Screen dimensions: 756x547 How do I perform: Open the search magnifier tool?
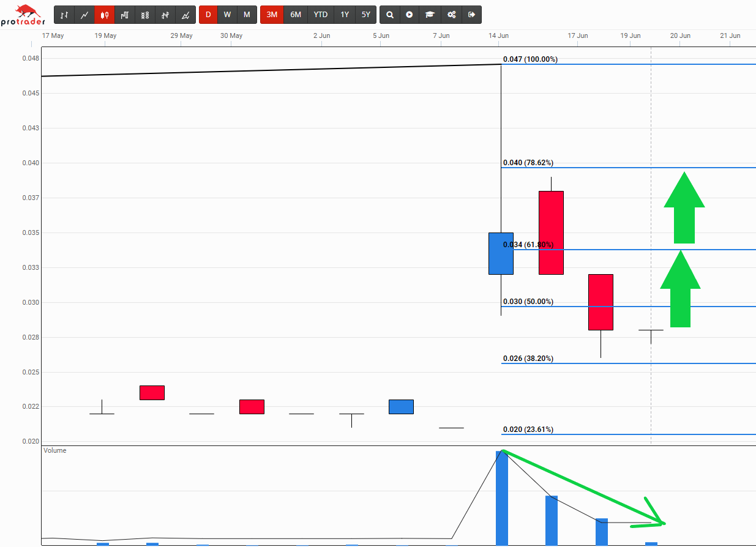[390, 15]
